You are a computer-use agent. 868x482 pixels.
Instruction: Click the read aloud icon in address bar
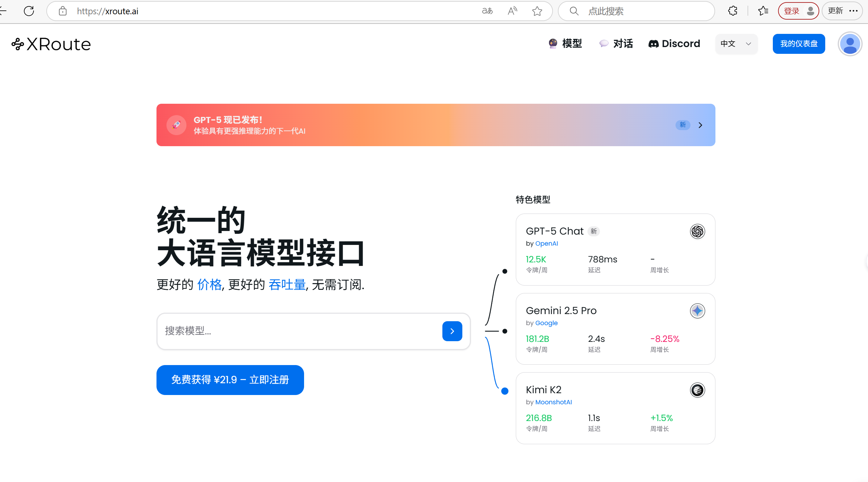[512, 11]
